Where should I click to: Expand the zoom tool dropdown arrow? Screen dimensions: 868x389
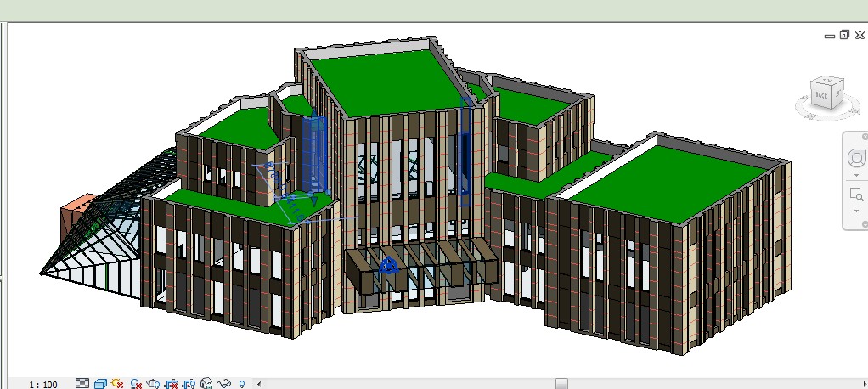856,211
